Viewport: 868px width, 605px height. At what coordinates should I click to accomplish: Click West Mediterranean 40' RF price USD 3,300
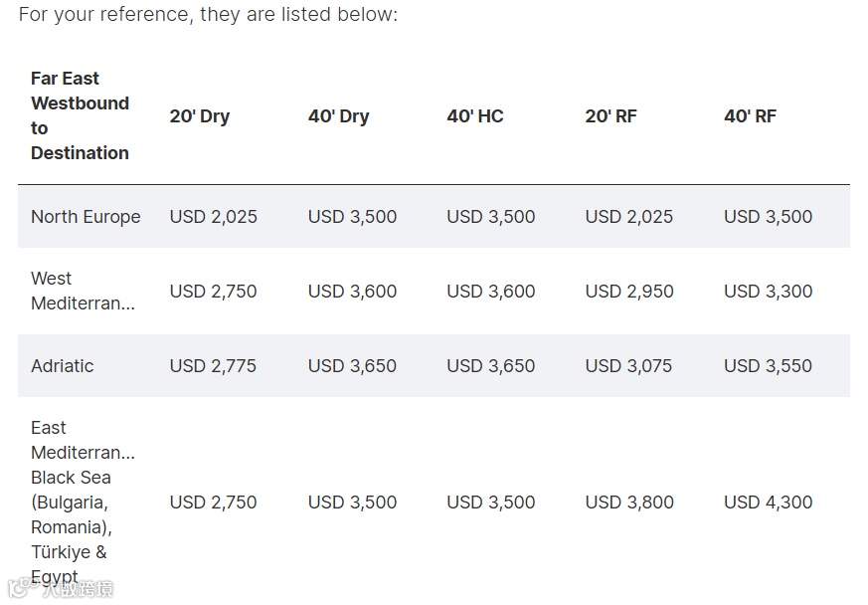coord(768,292)
